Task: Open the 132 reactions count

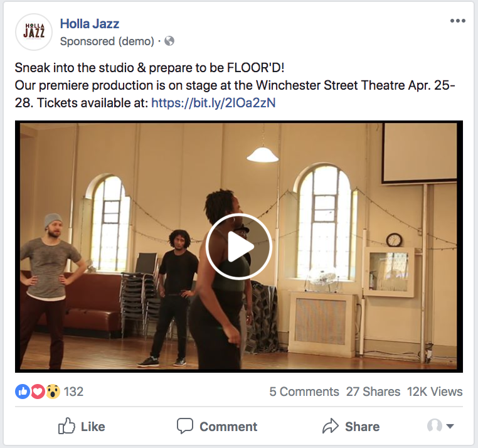Action: (x=73, y=392)
